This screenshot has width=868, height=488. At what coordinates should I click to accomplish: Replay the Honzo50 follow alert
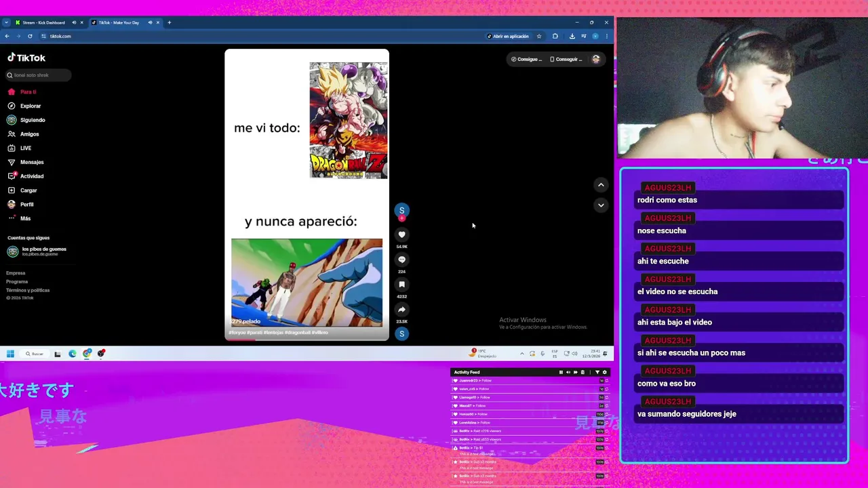(x=606, y=414)
